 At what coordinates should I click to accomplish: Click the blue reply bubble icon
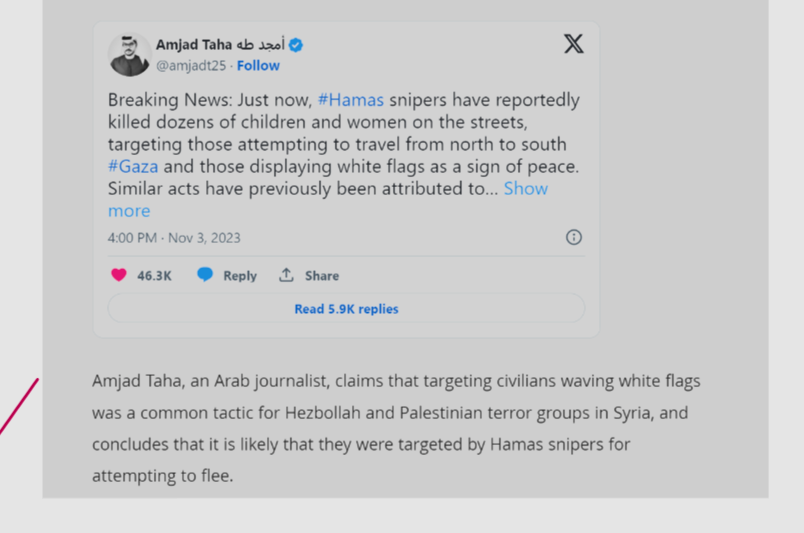(x=205, y=275)
